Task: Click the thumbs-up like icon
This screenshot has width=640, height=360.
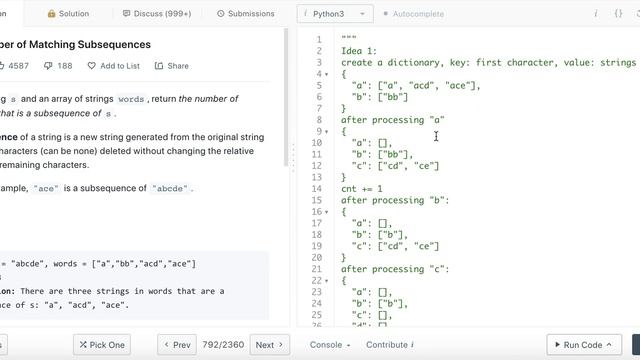Action: pyautogui.click(x=1, y=66)
